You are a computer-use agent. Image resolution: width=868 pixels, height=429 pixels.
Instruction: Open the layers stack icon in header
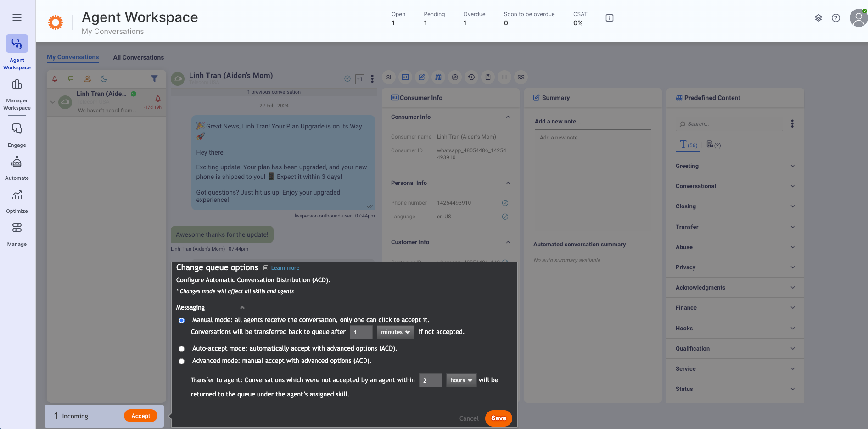pos(818,18)
